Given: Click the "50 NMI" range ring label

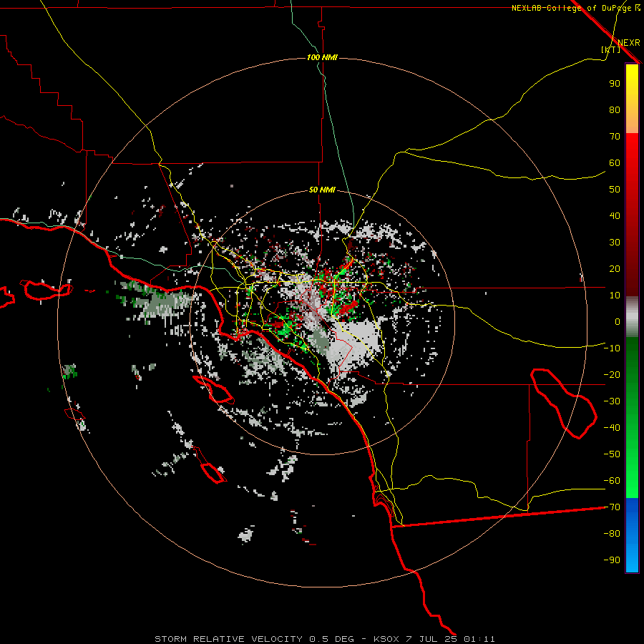Looking at the screenshot, I should (322, 190).
